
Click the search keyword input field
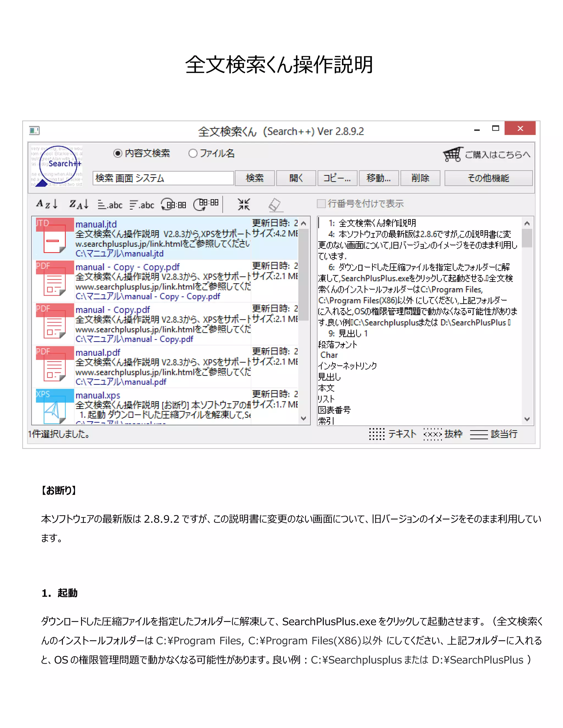click(163, 178)
